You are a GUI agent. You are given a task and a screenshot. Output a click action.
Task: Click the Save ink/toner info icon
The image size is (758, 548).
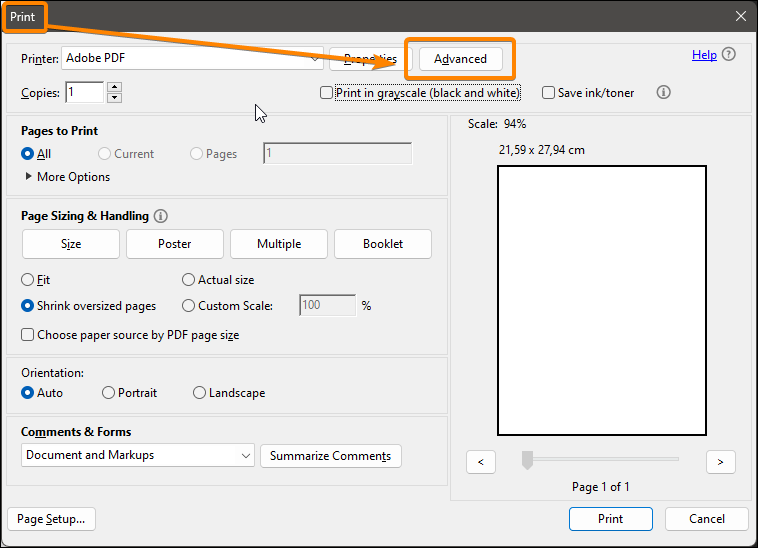(663, 93)
